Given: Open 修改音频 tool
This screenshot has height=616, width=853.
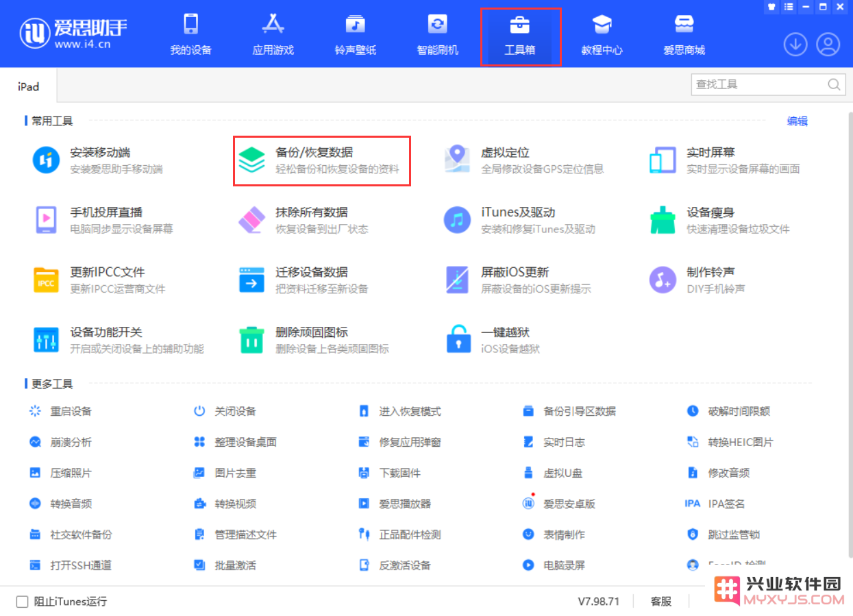Looking at the screenshot, I should (x=719, y=473).
